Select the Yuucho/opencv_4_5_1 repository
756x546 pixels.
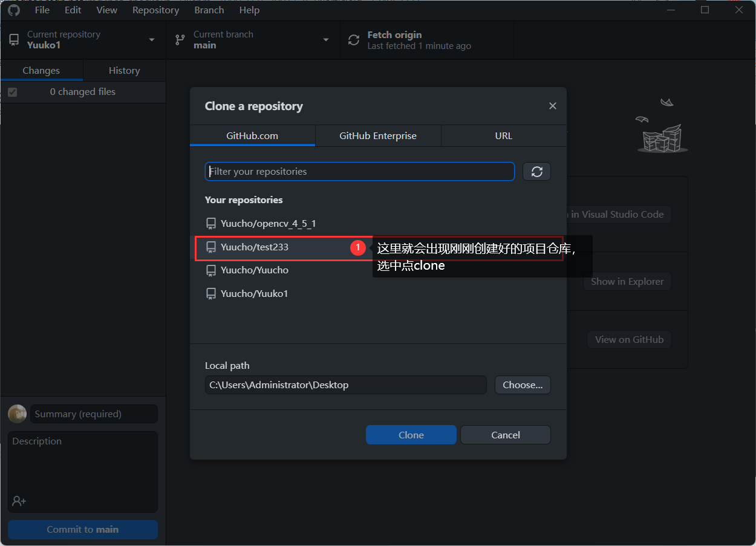pyautogui.click(x=378, y=224)
